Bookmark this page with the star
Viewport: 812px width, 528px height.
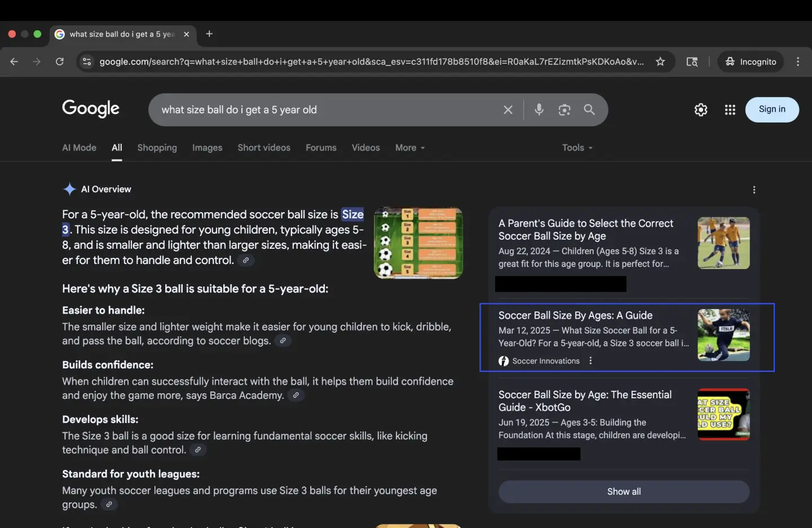(660, 61)
